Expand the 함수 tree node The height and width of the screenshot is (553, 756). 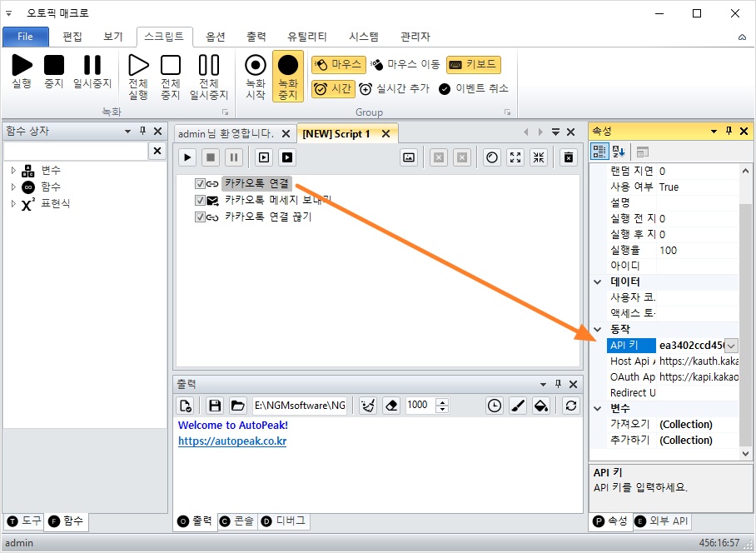point(13,187)
